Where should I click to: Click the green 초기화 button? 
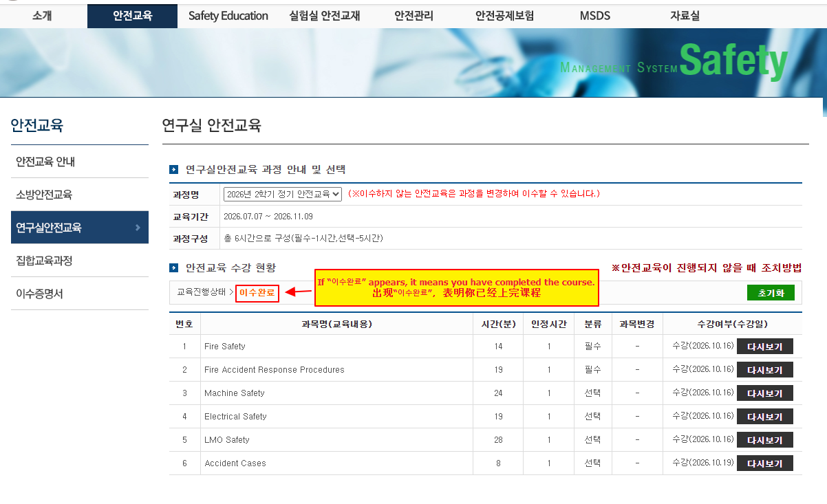[771, 293]
